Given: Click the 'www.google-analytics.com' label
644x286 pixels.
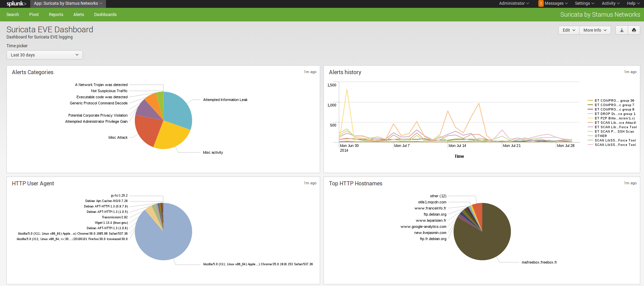Looking at the screenshot, I should coord(423,227).
